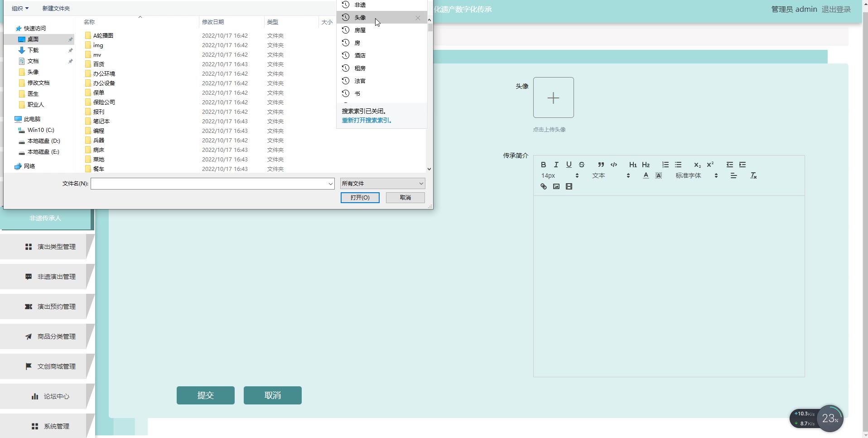
Task: Clear text formatting with the Tx icon
Action: 753,175
